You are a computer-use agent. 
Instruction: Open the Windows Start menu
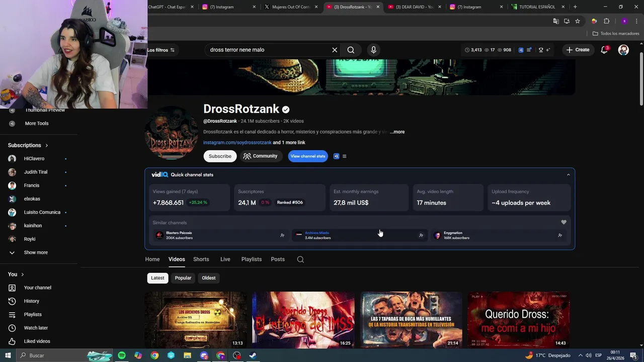coord(8,355)
